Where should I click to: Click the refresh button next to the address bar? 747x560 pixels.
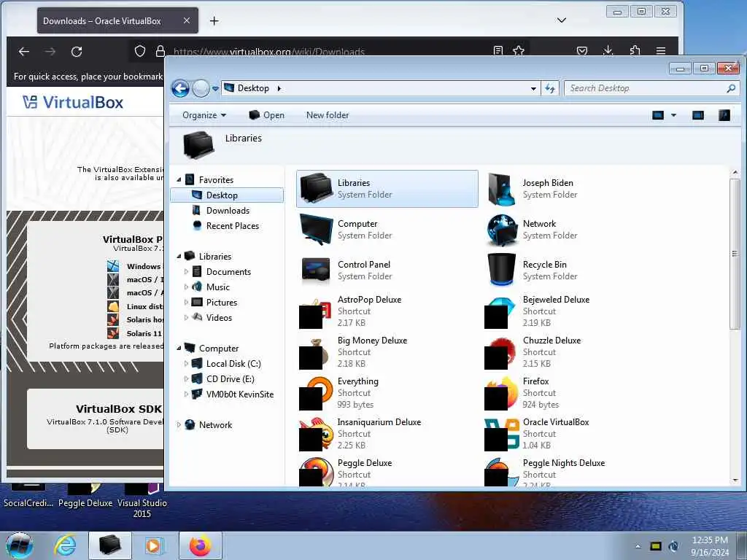tap(550, 88)
